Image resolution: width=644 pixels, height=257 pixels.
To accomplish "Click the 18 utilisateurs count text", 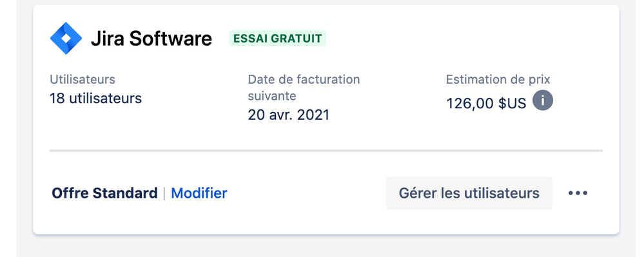I will [95, 99].
